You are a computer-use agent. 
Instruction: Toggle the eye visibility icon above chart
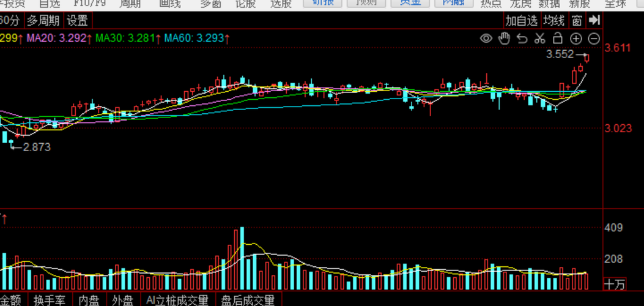point(486,39)
